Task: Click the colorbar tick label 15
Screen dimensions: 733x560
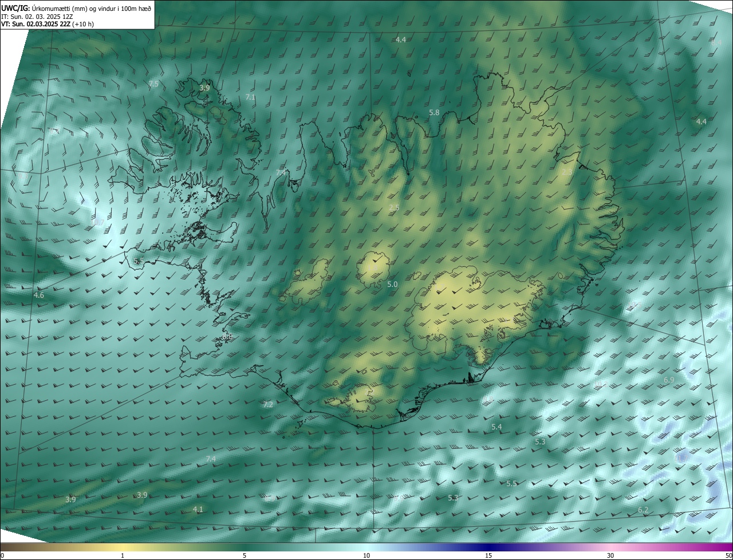Action: pyautogui.click(x=488, y=556)
